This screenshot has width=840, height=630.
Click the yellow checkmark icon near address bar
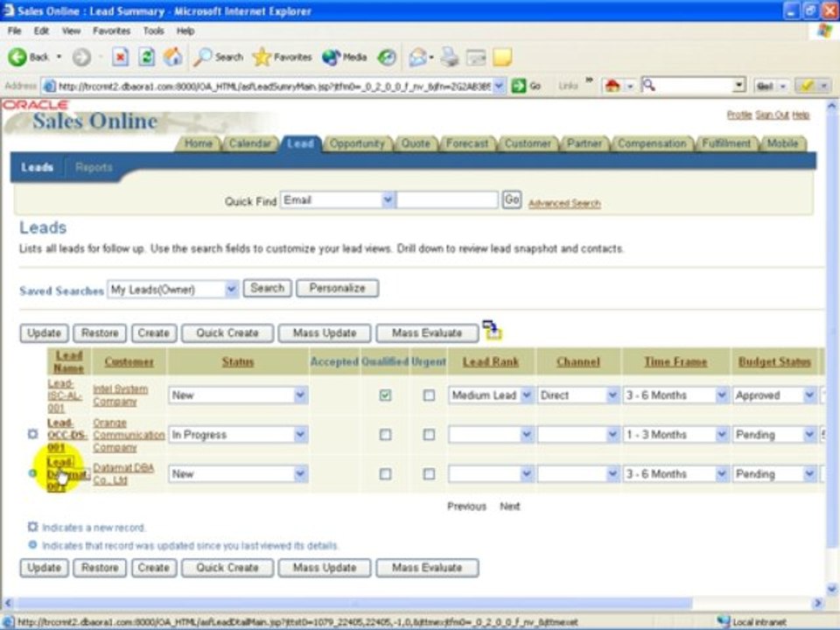click(807, 86)
